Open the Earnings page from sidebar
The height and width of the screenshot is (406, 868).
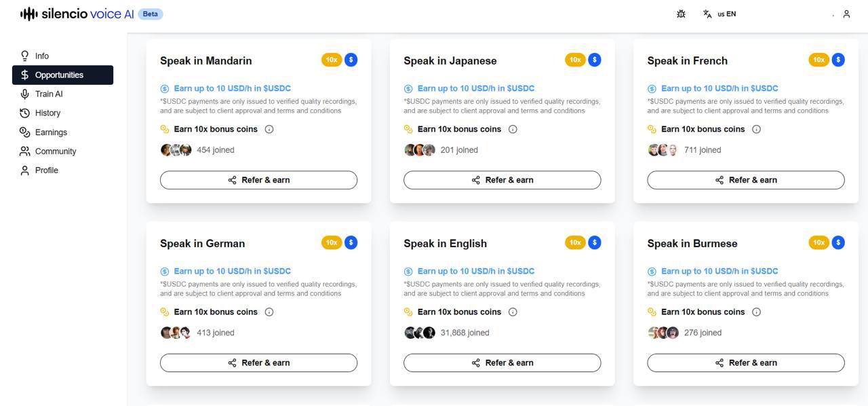(51, 132)
